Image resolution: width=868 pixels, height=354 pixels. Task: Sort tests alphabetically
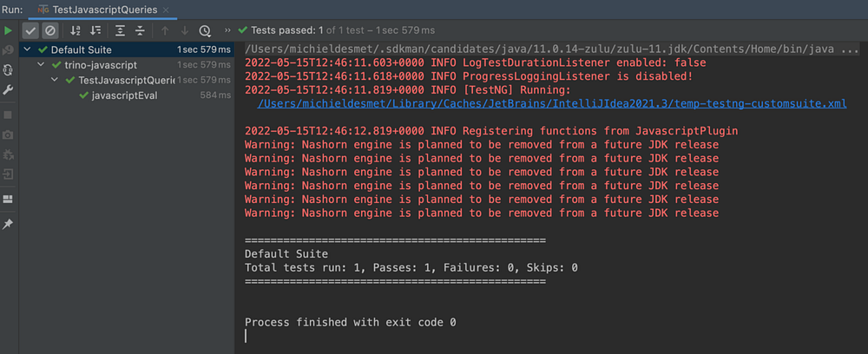(x=75, y=30)
